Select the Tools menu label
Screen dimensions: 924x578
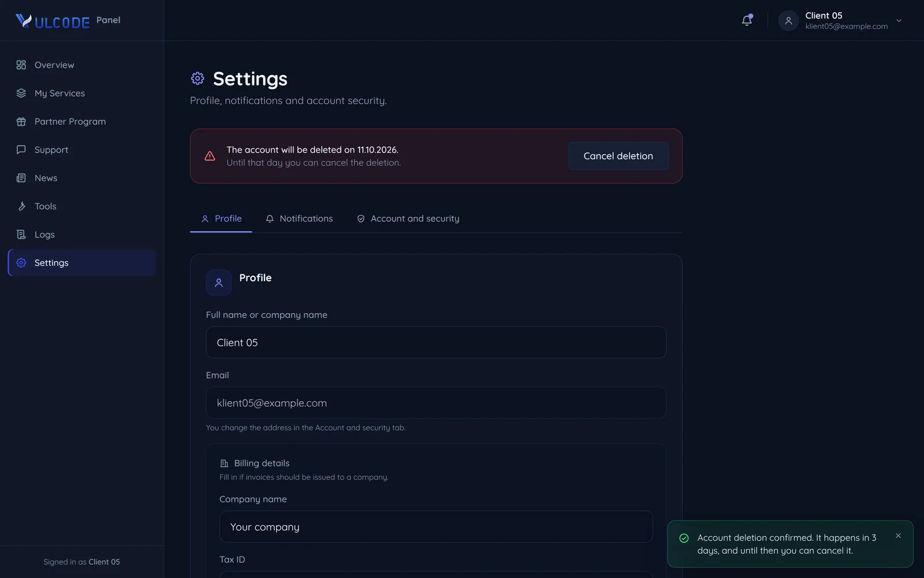(x=46, y=206)
